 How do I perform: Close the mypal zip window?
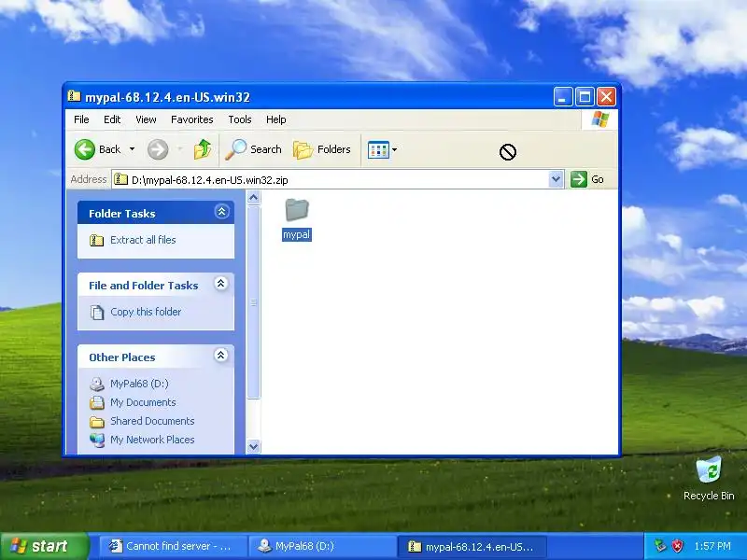coord(606,97)
